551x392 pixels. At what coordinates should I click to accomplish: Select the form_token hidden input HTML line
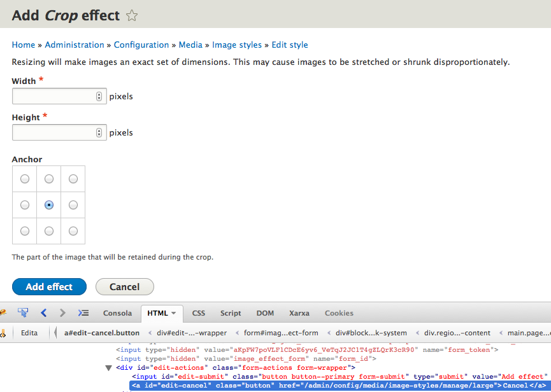[307, 350]
